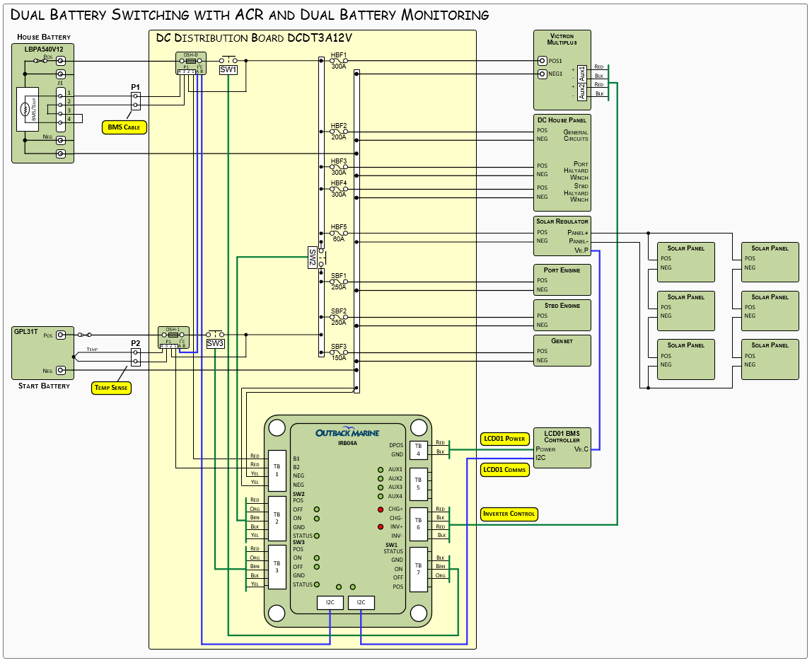Click the Outback Marine logo
The image size is (812, 663).
pyautogui.click(x=347, y=433)
